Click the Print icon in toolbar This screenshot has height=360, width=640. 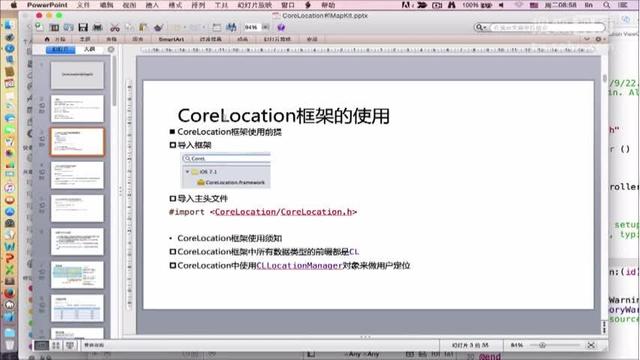(x=98, y=27)
